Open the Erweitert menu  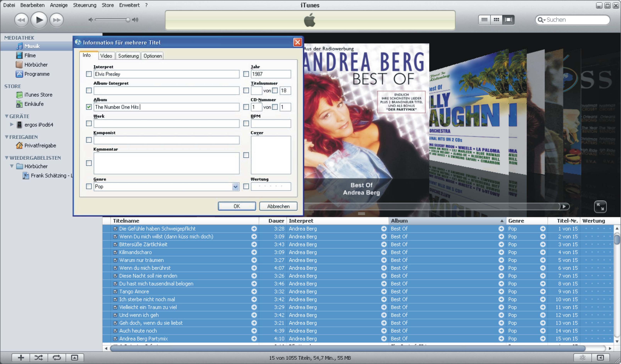coord(129,5)
